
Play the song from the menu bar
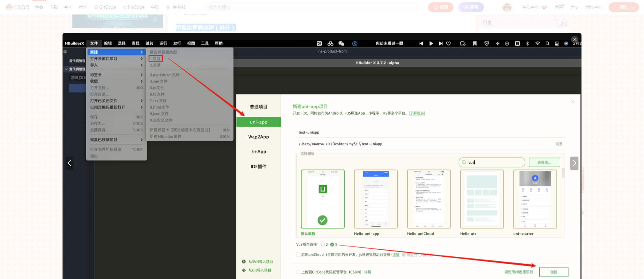tap(431, 44)
